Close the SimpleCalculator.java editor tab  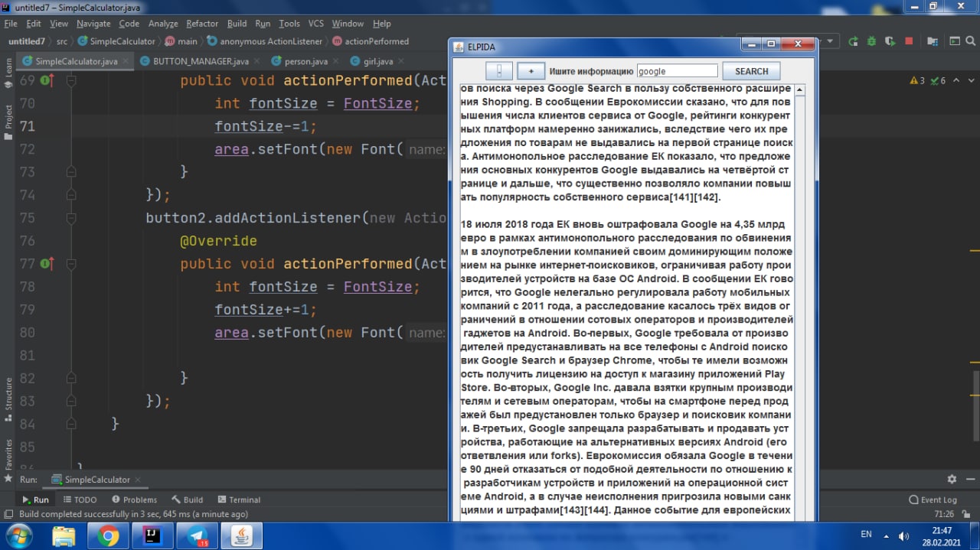(127, 61)
